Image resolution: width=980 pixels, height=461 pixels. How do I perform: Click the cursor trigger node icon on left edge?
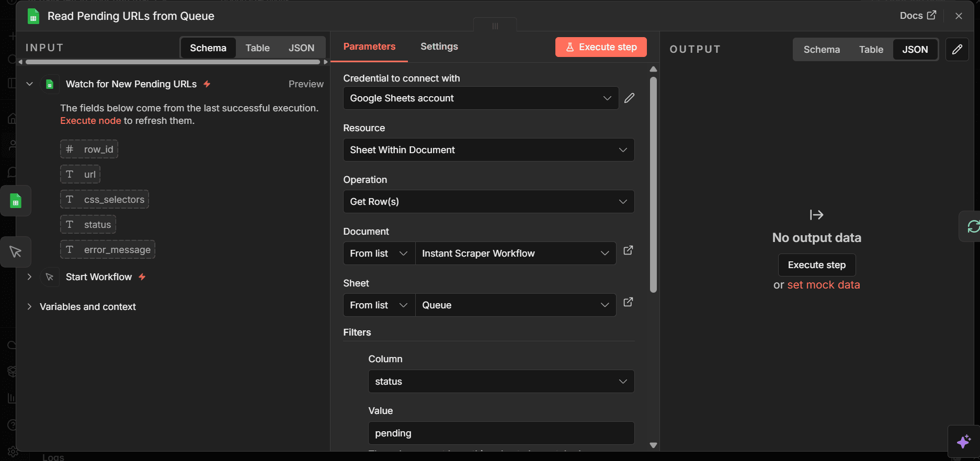coord(16,252)
